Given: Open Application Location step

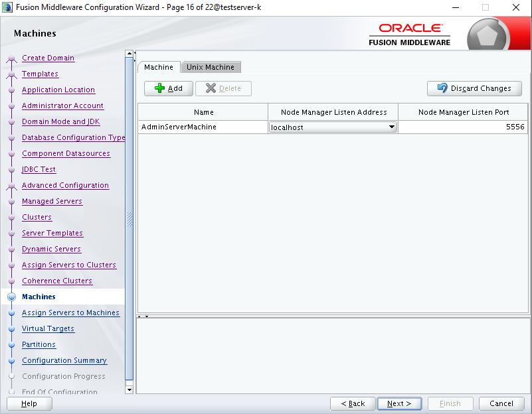Looking at the screenshot, I should [x=58, y=90].
